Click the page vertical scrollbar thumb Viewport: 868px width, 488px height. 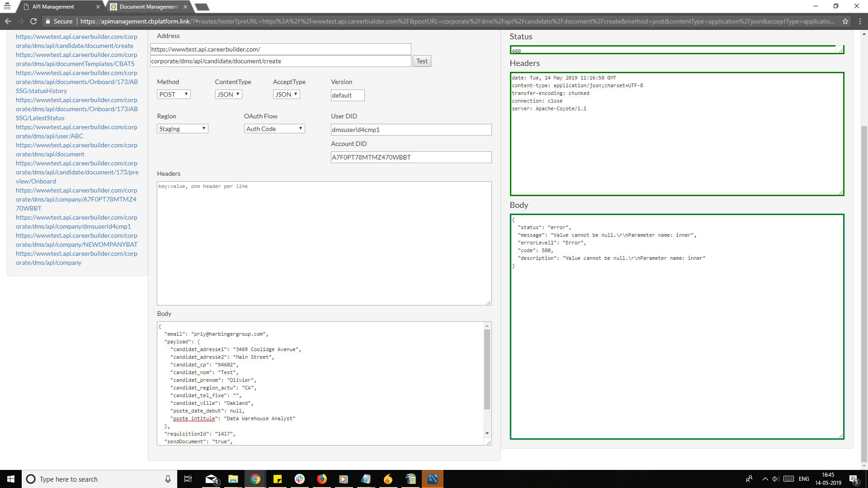(864, 294)
